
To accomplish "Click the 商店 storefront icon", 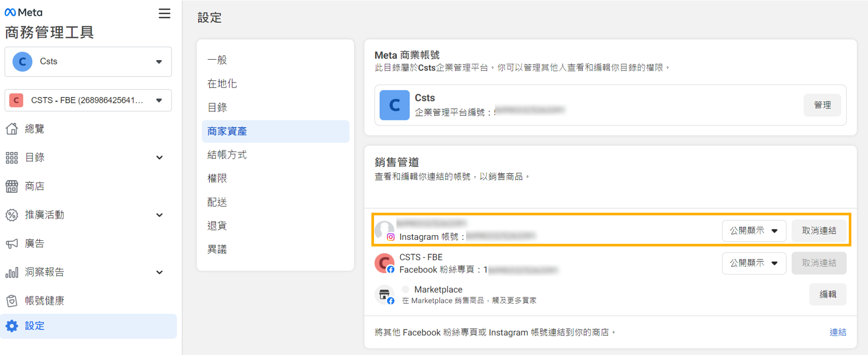I will [12, 186].
